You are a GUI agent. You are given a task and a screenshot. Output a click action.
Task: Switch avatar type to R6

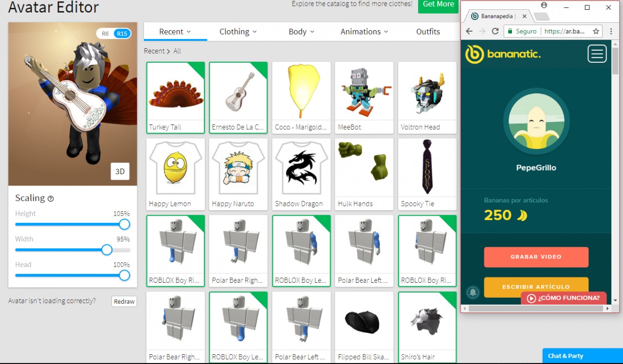click(x=105, y=34)
